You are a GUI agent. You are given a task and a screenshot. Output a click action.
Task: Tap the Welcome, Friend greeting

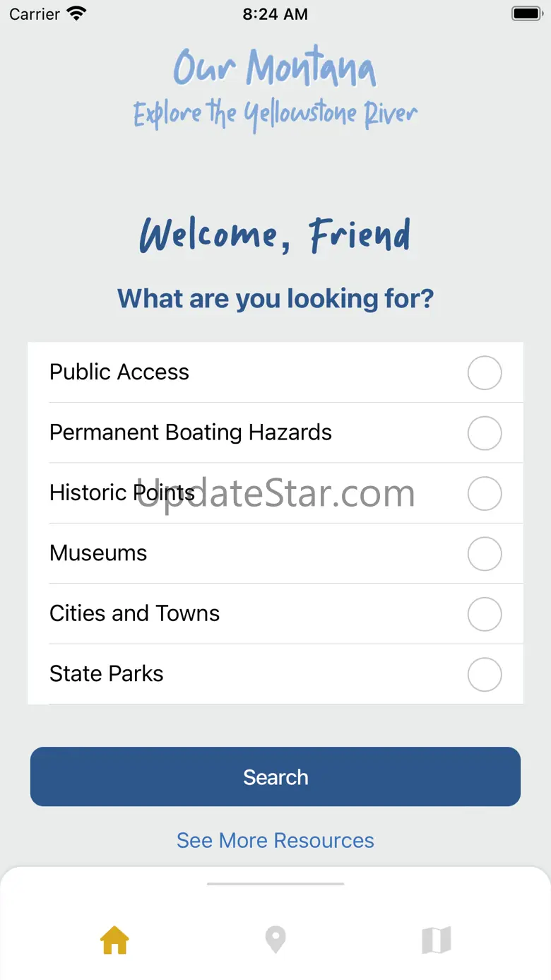point(275,235)
